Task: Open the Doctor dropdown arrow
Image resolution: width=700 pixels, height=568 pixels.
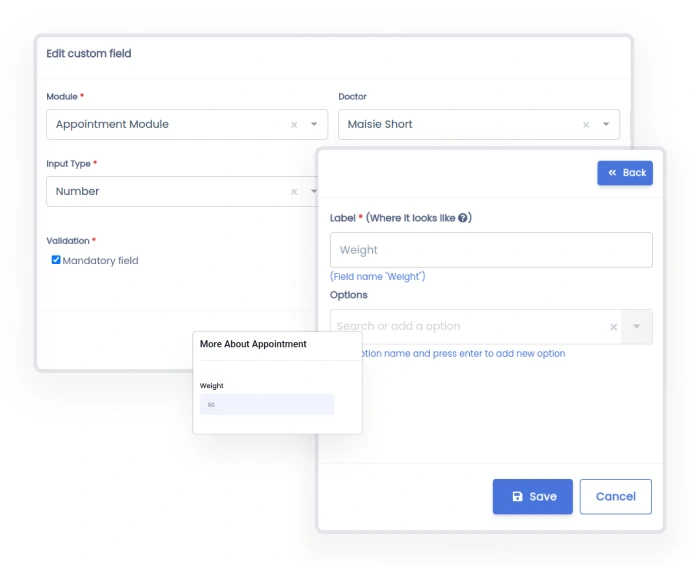Action: (x=606, y=125)
